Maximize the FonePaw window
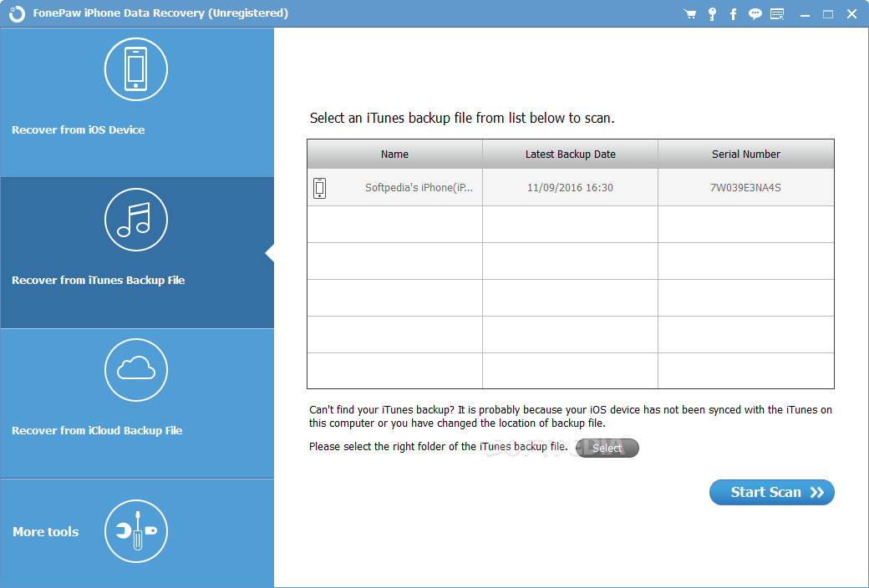 (x=828, y=14)
